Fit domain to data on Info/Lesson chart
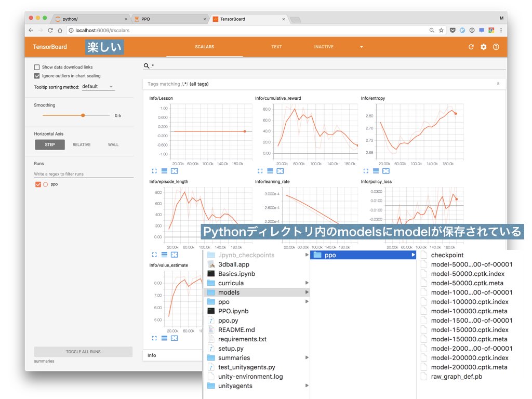Screen dimensions: 532x399 (175, 171)
